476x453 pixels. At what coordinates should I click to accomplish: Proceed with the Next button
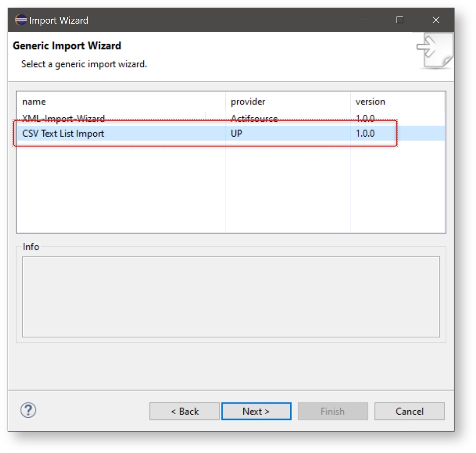pyautogui.click(x=256, y=411)
